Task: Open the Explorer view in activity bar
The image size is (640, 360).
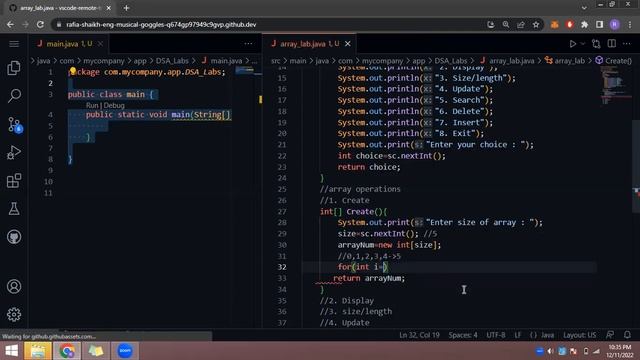Action: coord(14,68)
